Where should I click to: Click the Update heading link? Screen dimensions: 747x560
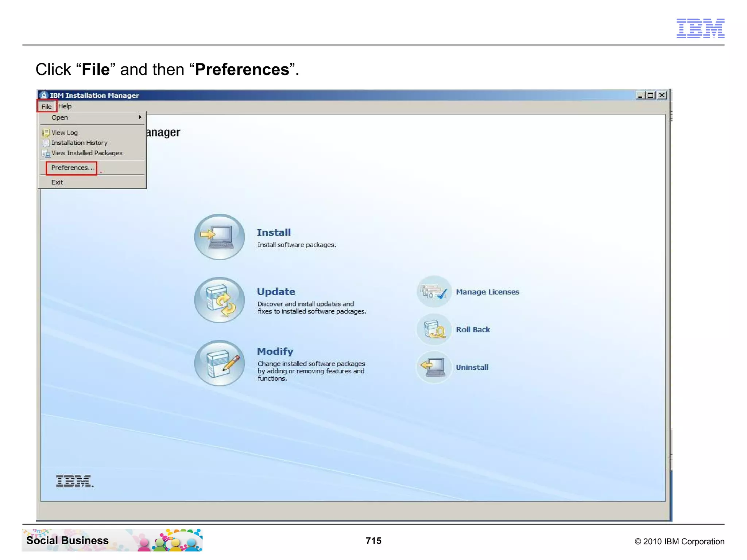276,292
